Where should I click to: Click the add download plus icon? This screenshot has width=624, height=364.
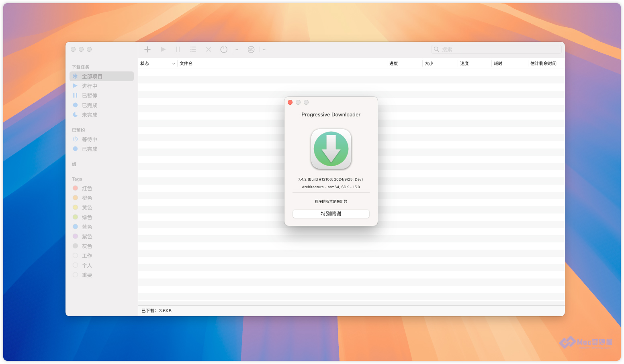pyautogui.click(x=147, y=49)
